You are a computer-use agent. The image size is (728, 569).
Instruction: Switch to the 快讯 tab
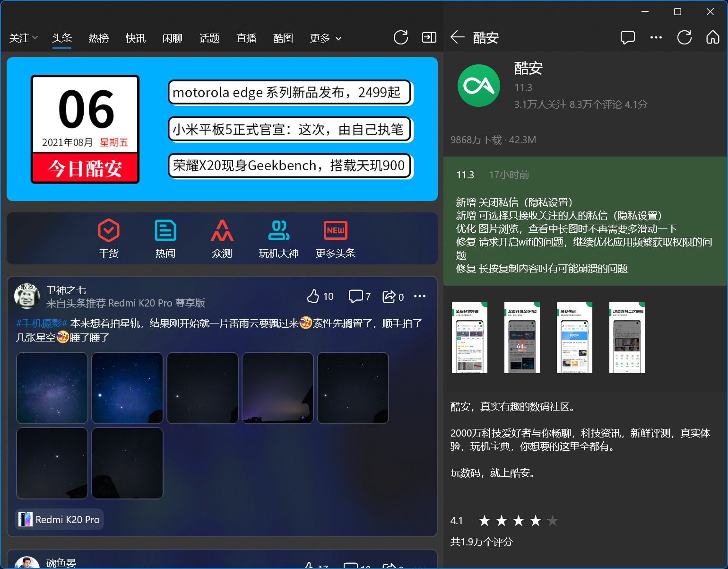(136, 38)
